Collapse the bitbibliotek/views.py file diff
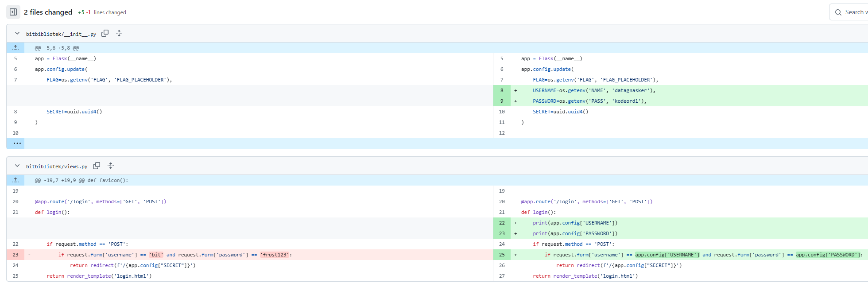Screen dimensions: 868x283 (x=17, y=166)
